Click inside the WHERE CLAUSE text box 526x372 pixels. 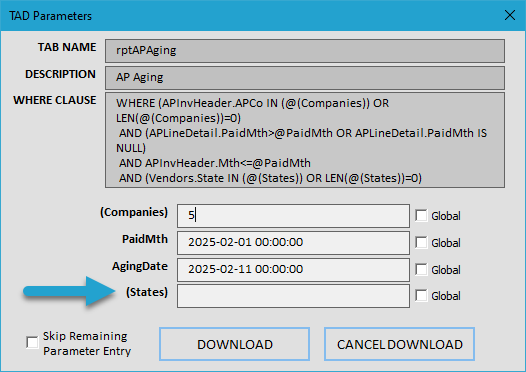click(305, 140)
